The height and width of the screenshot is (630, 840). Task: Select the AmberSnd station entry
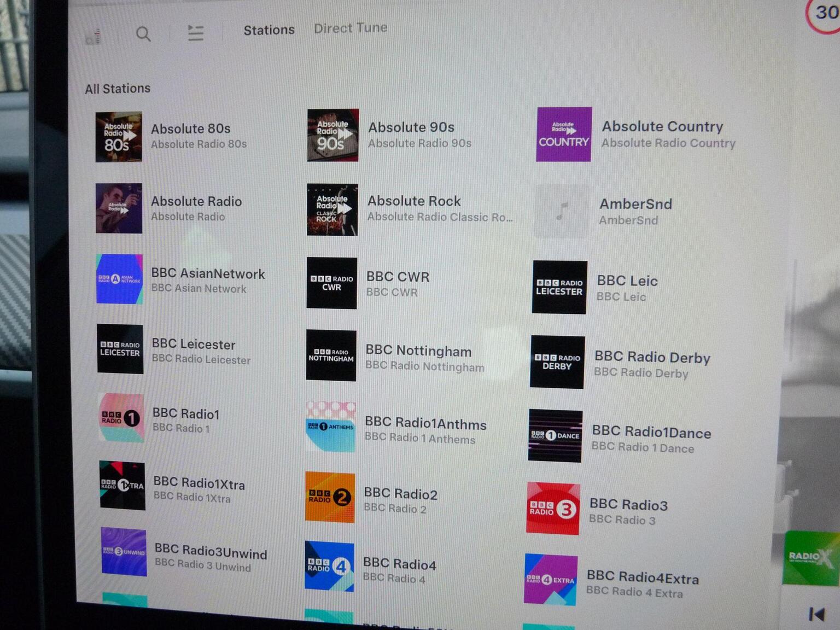(635, 211)
